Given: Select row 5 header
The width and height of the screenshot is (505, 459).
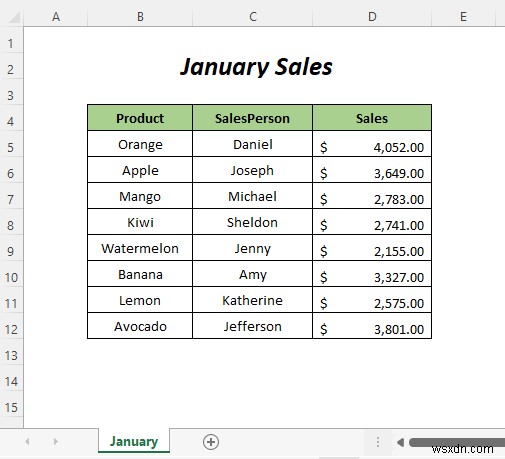Looking at the screenshot, I should tap(11, 147).
